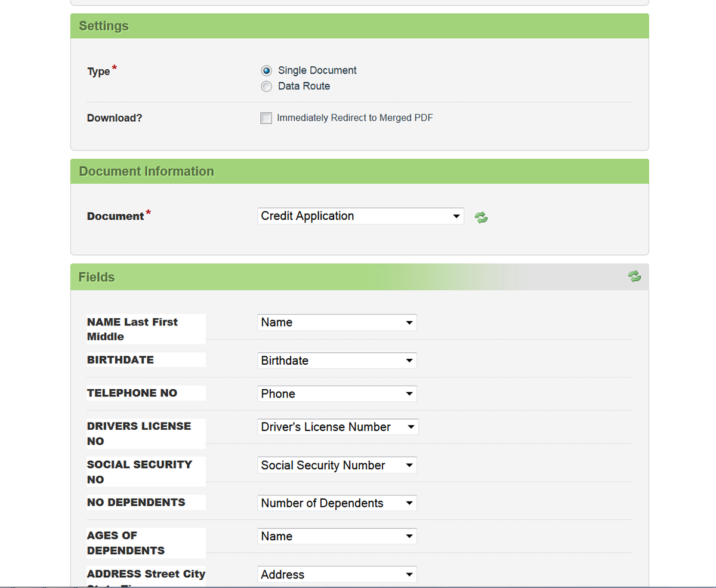Click the TELEPHONE NO field label

132,393
